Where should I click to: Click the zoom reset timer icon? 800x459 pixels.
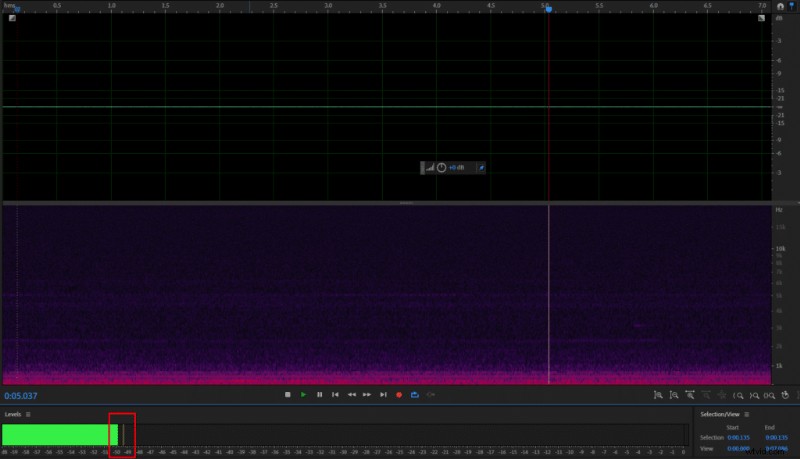(785, 395)
